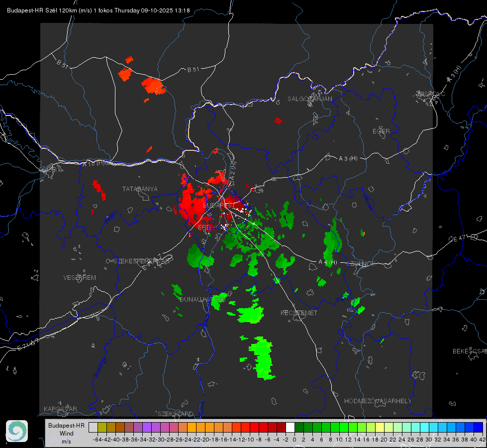The image size is (487, 448).
Task: Click the EGER city label
Action: 381,131
